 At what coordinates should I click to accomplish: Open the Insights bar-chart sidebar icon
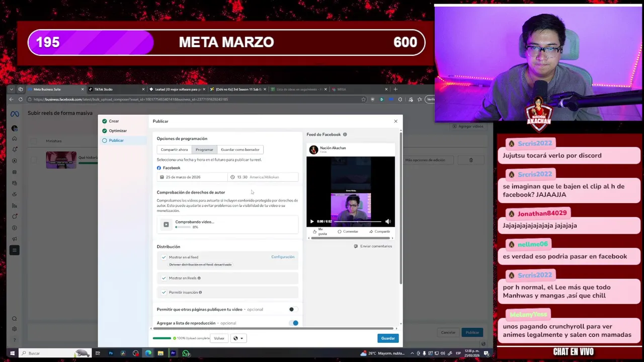[15, 205]
